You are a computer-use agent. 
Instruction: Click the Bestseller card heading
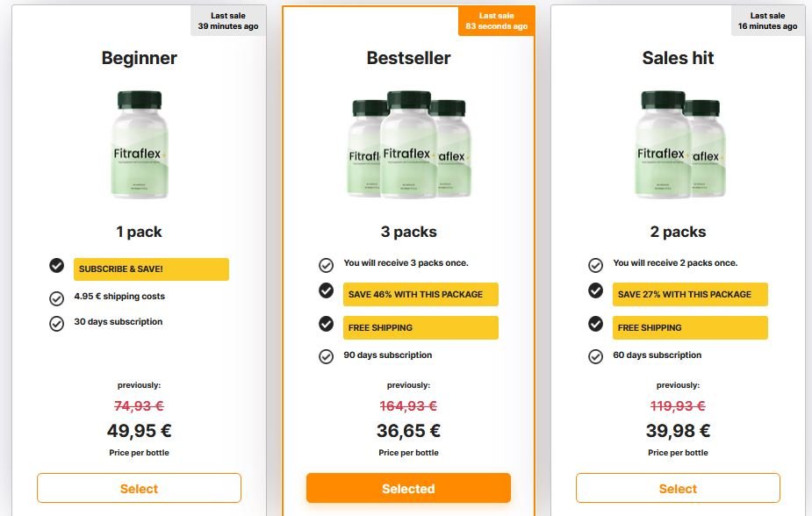408,58
